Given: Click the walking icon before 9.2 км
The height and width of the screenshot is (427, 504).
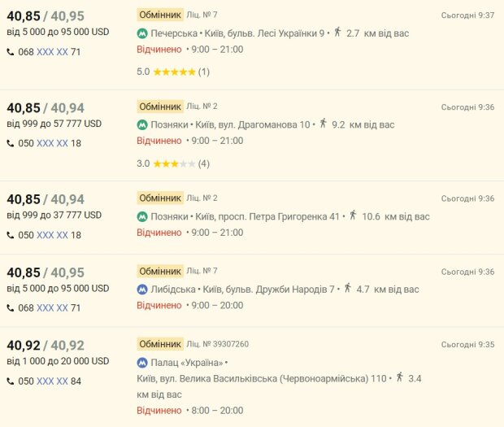Looking at the screenshot, I should pos(323,124).
